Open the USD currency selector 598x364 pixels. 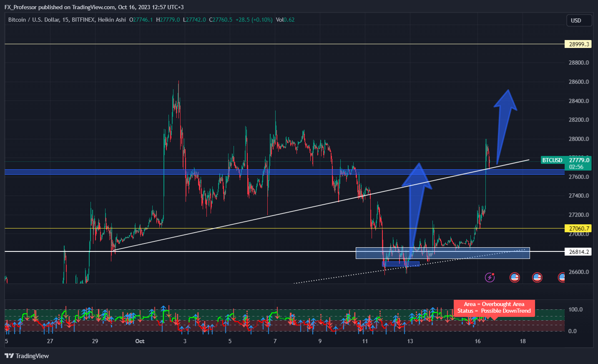point(579,20)
